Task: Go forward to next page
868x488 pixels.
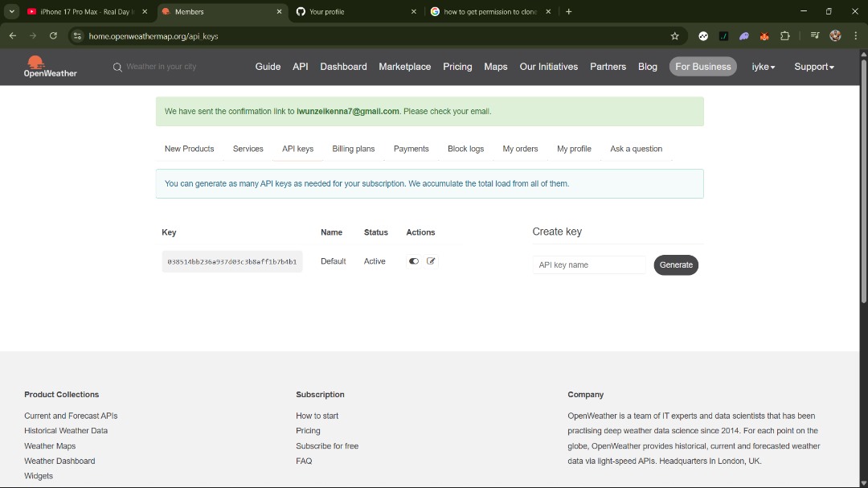Action: 33,36
